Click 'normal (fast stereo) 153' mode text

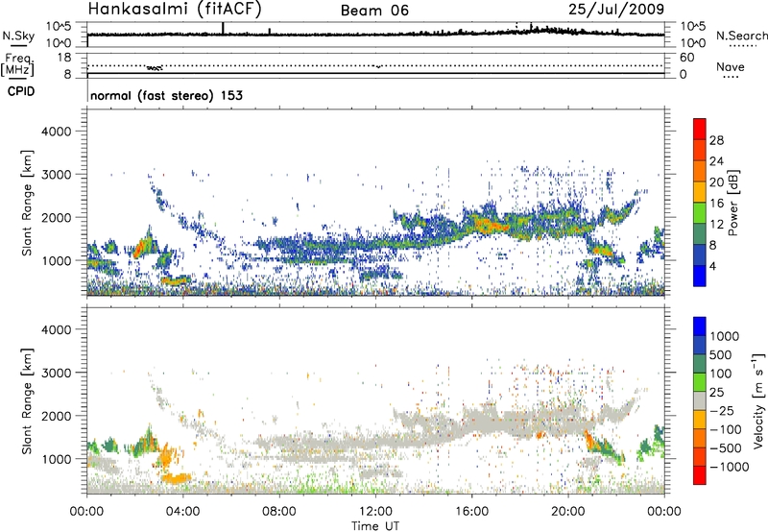(x=166, y=95)
